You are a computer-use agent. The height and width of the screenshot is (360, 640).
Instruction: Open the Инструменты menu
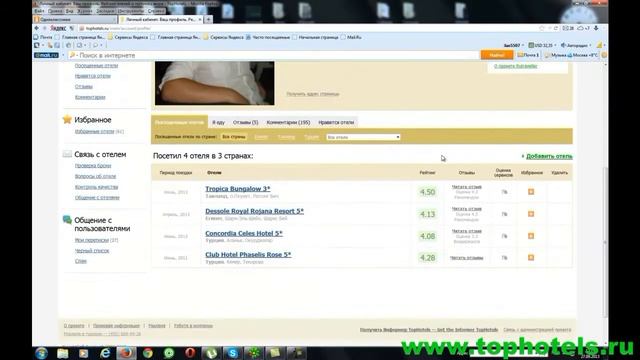coord(131,11)
